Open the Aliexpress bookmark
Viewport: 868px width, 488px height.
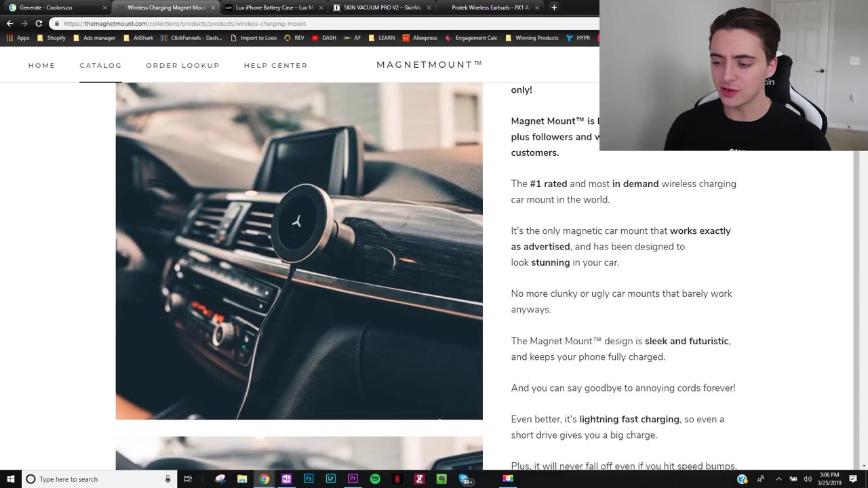420,38
